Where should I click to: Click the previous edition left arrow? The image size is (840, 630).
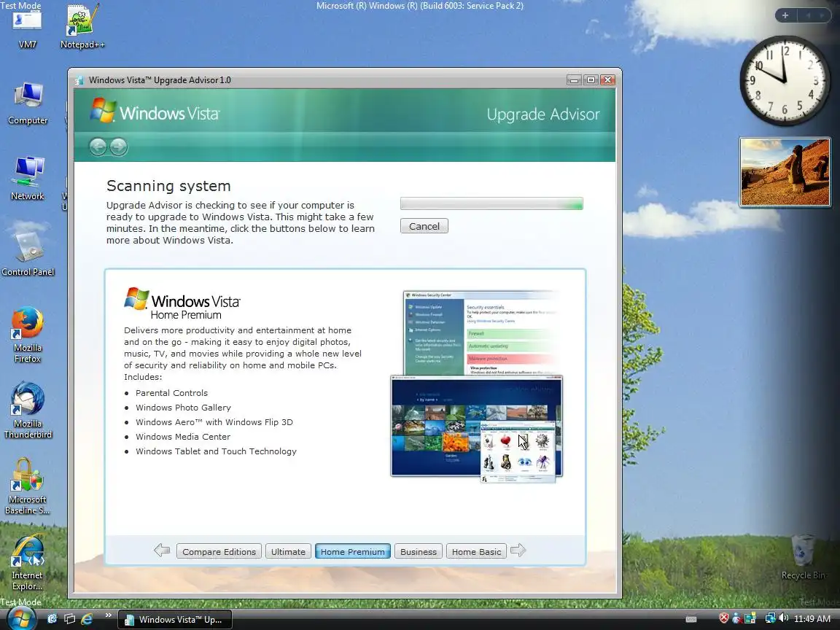pos(162,551)
